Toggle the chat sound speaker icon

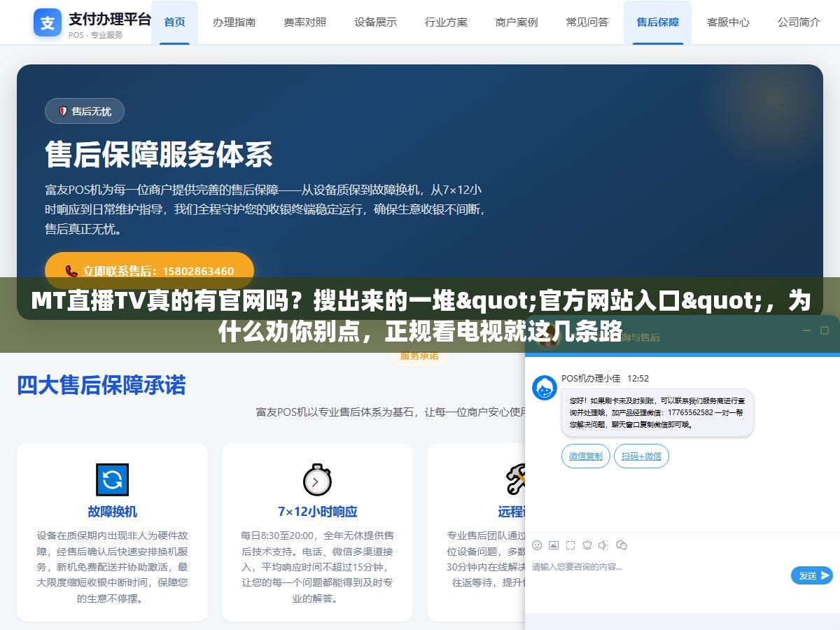pyautogui.click(x=604, y=545)
